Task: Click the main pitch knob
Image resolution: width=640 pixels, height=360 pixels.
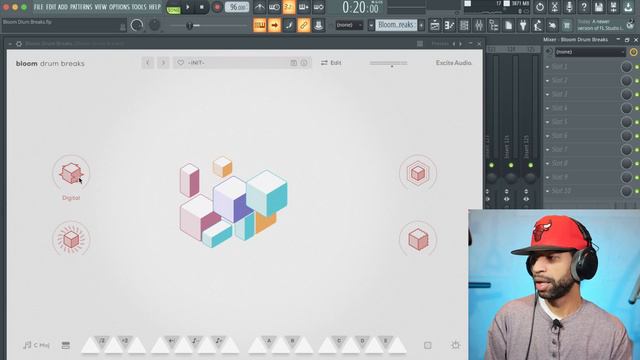Action: [154, 25]
